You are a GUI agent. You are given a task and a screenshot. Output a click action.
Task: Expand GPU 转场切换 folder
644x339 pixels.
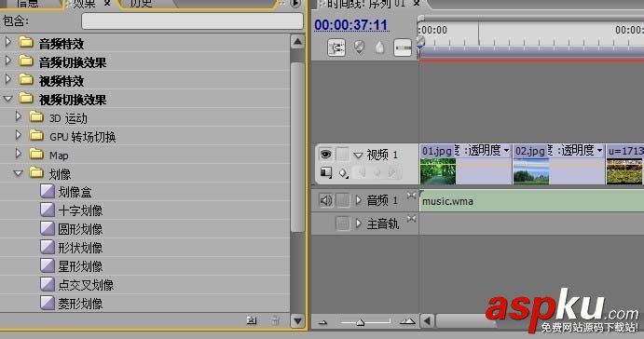(x=18, y=135)
